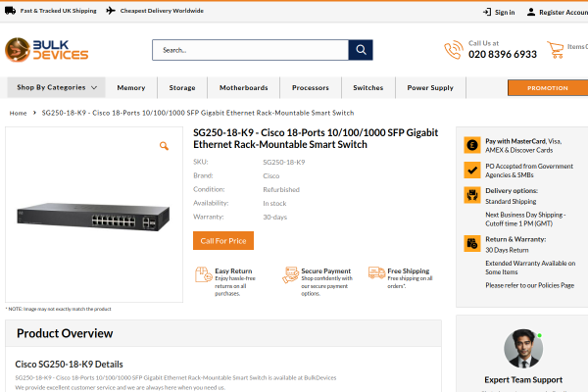Click the Refurbished condition value
This screenshot has width=588, height=392.
(281, 190)
